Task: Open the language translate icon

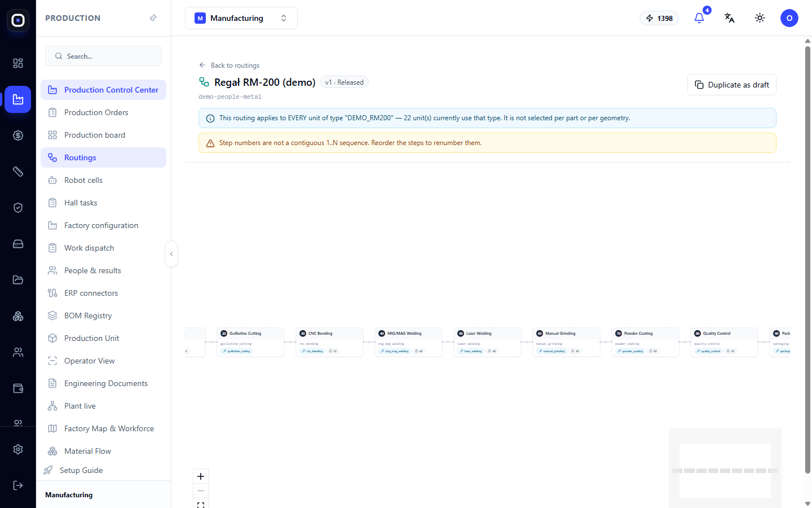Action: pyautogui.click(x=730, y=18)
